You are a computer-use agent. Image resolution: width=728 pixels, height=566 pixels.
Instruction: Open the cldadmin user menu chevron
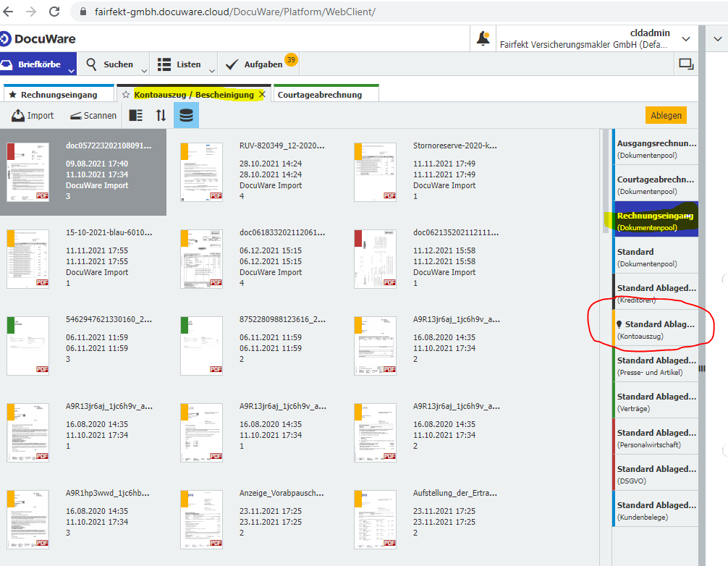pyautogui.click(x=686, y=38)
